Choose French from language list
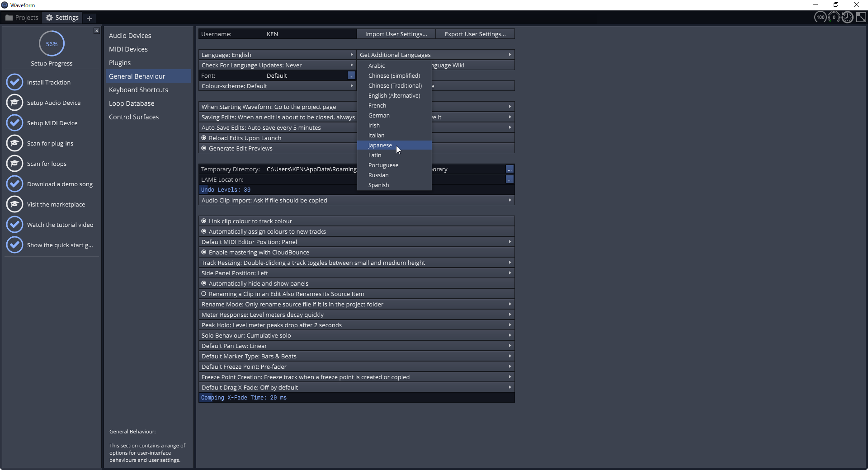The height and width of the screenshot is (470, 868). (x=394, y=105)
